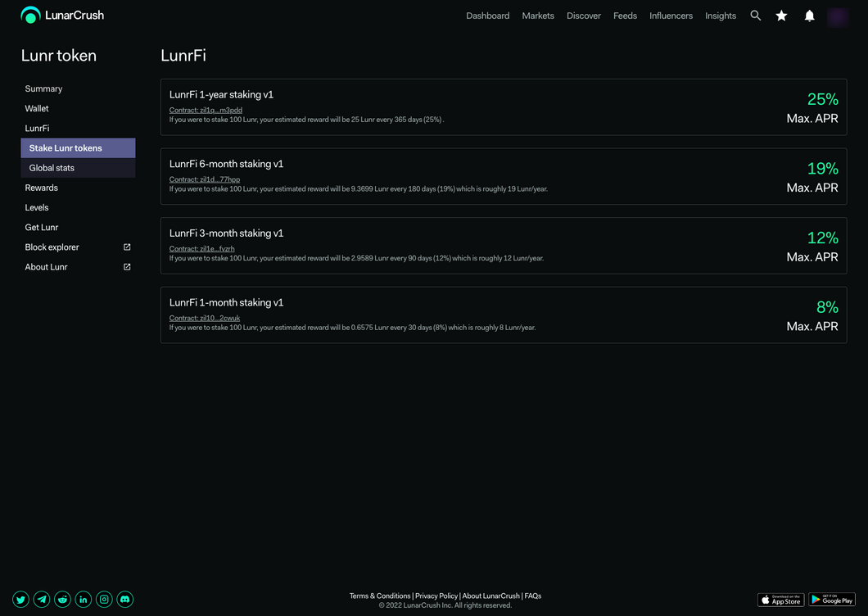Open the Markets menu item
Screen dimensions: 868x616
[538, 16]
